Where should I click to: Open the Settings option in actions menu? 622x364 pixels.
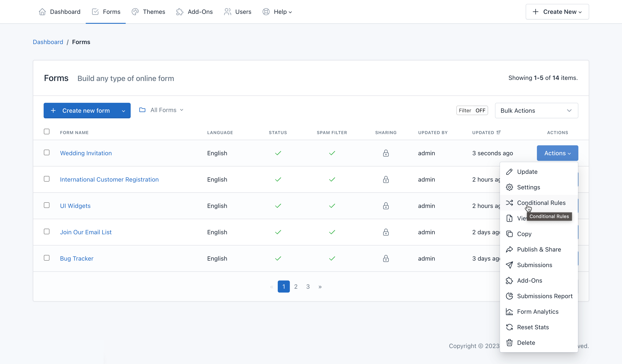coord(528,187)
